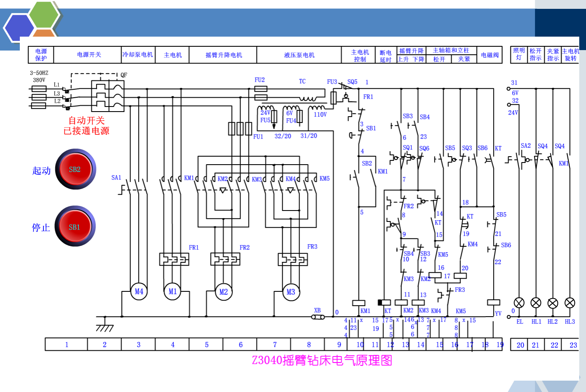Click the 断电延时 header cell

coord(385,56)
